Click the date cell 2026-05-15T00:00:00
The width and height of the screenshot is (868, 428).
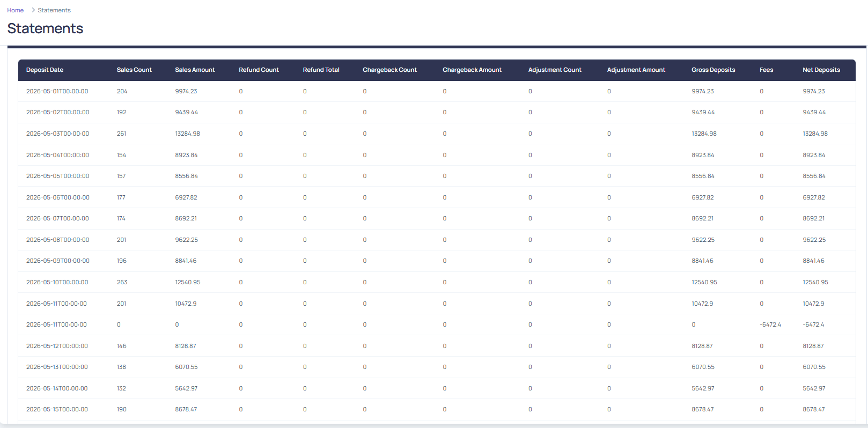click(57, 409)
